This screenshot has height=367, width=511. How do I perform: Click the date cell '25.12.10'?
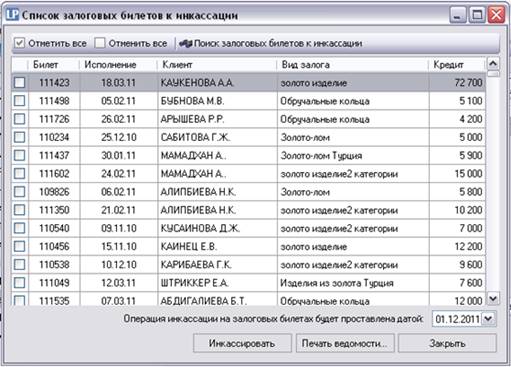pos(119,137)
